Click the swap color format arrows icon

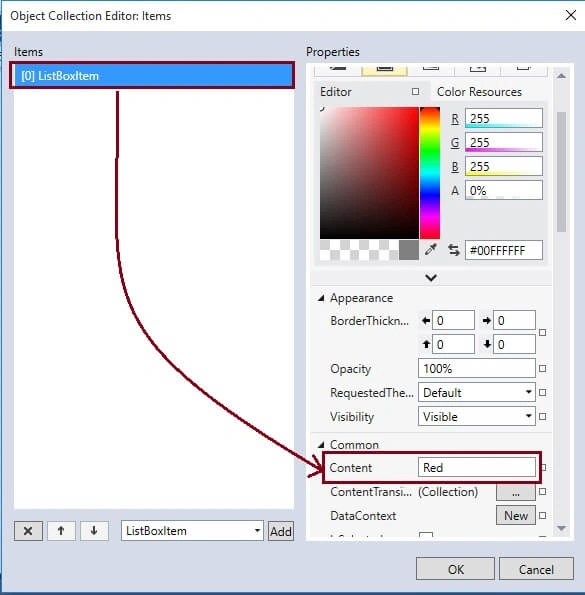click(x=454, y=250)
